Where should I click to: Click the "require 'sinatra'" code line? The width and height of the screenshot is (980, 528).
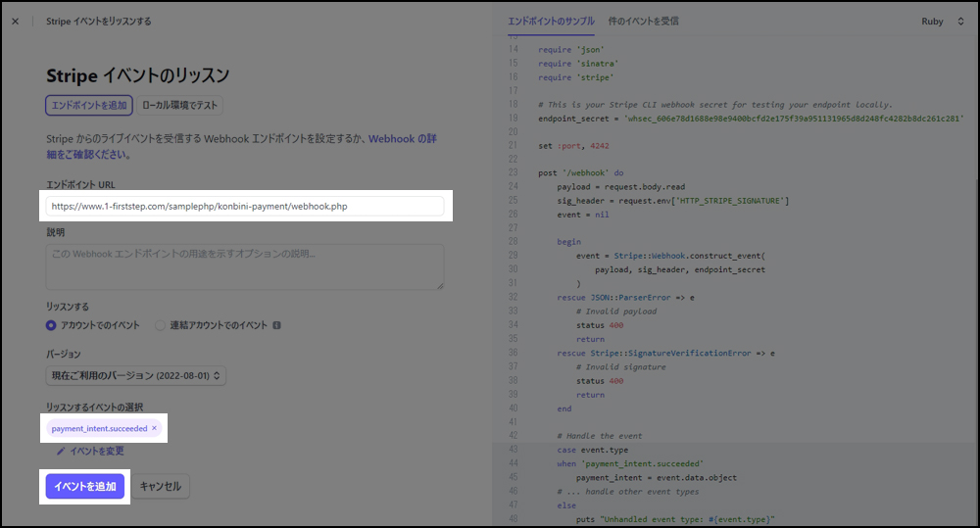tap(578, 64)
